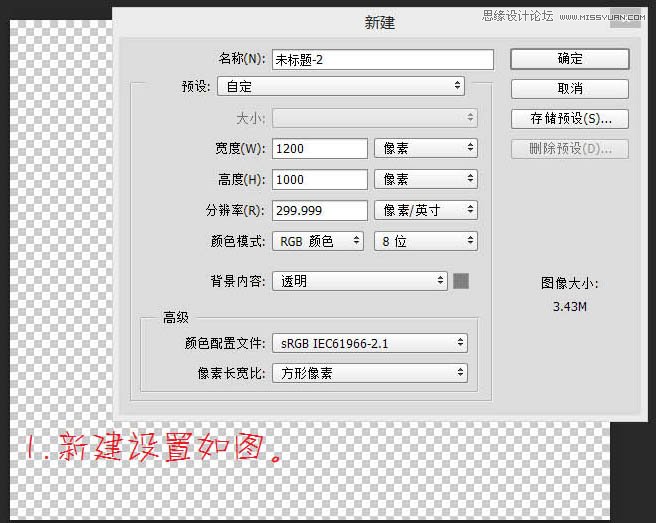Open the 颜色配置文件 dropdown
The image size is (656, 523).
370,343
